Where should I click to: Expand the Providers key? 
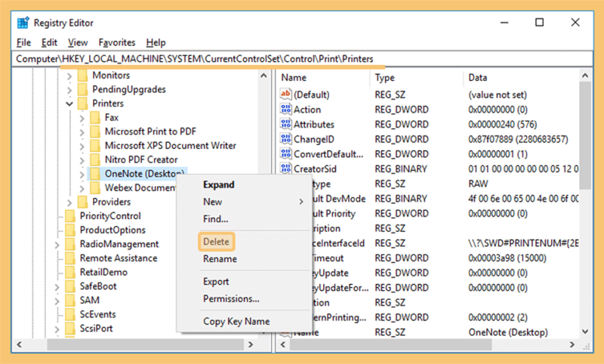(x=69, y=202)
